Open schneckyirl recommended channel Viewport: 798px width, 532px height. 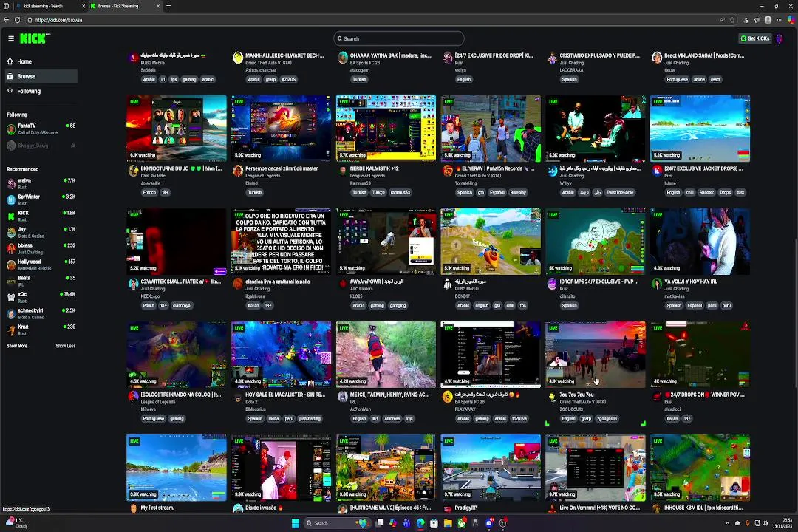[41, 313]
